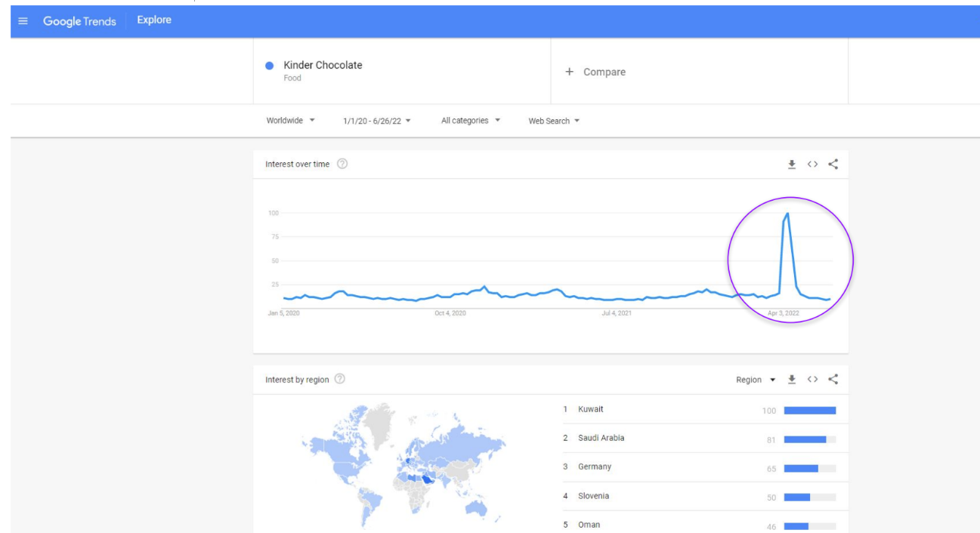Viewport: 980px width, 533px height.
Task: Click the Google Trends logo
Action: coord(79,21)
